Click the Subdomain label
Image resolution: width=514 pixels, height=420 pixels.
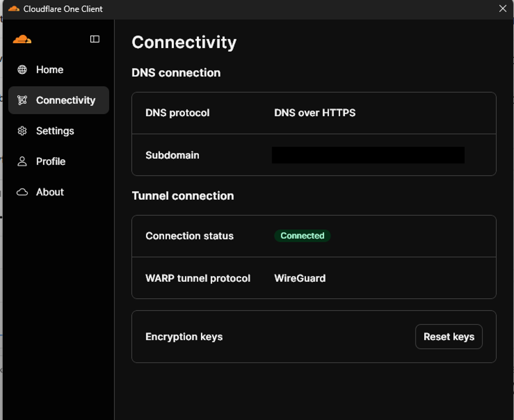pos(172,155)
